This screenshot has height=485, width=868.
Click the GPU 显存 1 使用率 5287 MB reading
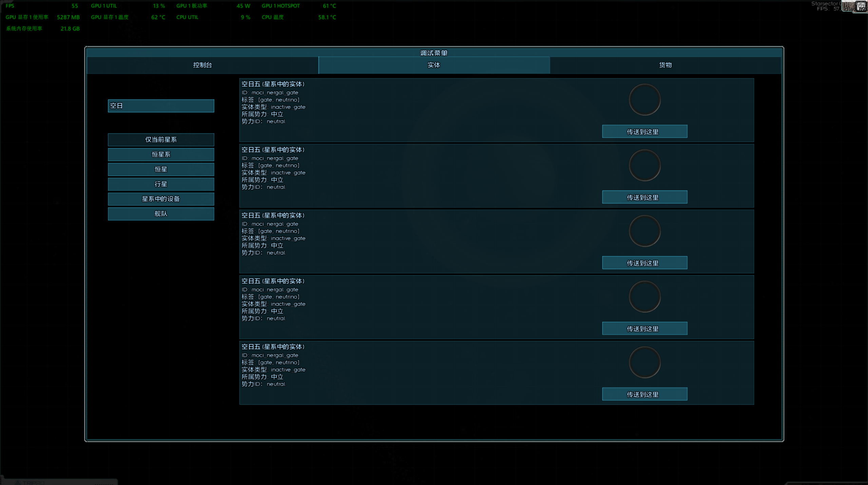[x=43, y=17]
